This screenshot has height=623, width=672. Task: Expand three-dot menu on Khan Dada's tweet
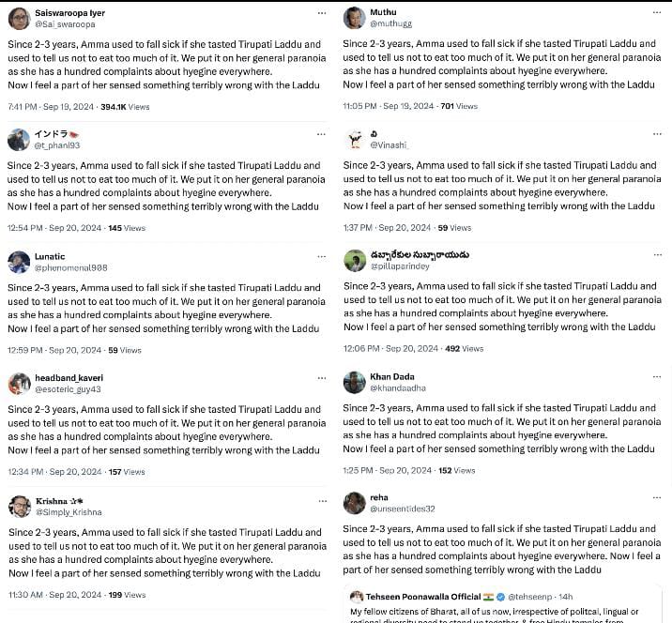pos(658,377)
